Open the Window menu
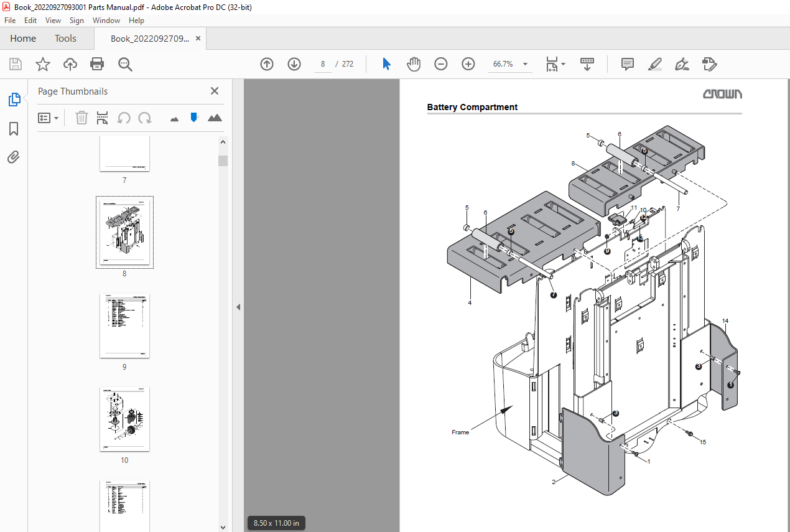Viewport: 790px width, 532px height. tap(106, 21)
